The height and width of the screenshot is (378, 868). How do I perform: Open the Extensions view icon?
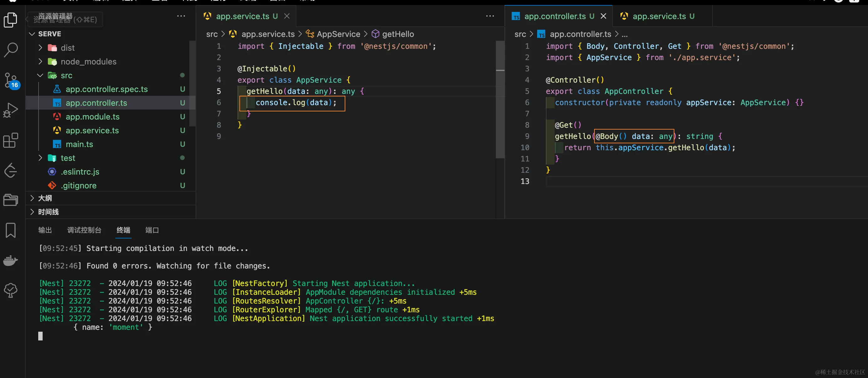click(10, 140)
